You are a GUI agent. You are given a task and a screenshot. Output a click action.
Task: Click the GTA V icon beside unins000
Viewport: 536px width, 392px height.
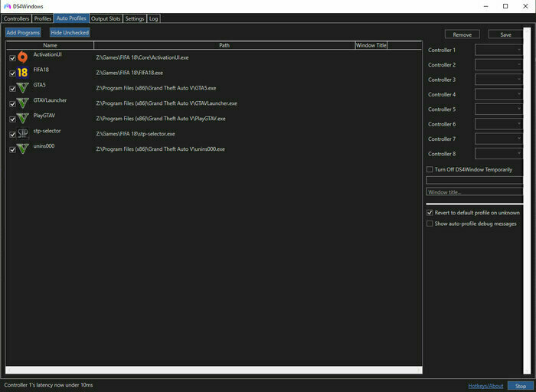(x=22, y=149)
